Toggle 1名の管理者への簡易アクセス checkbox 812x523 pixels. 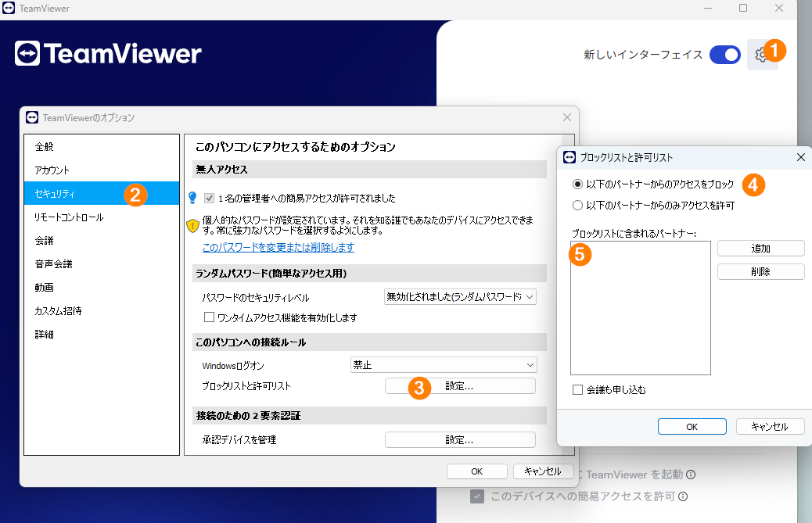[209, 198]
